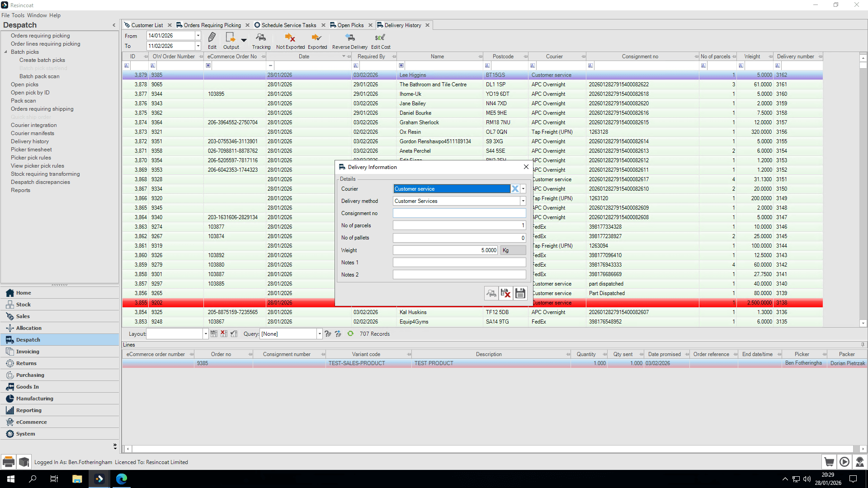Click the Edit paperclip toolbar icon
The image size is (868, 488).
(x=212, y=38)
